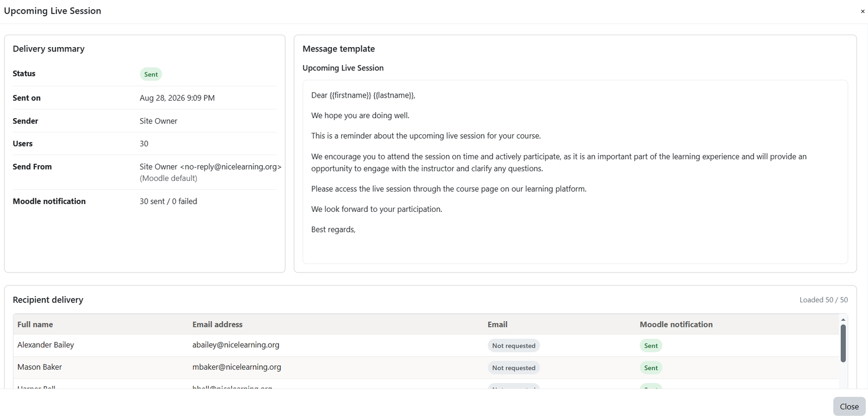The height and width of the screenshot is (420, 868).
Task: Click Sent badge in Alexander Bailey row
Action: [651, 346]
